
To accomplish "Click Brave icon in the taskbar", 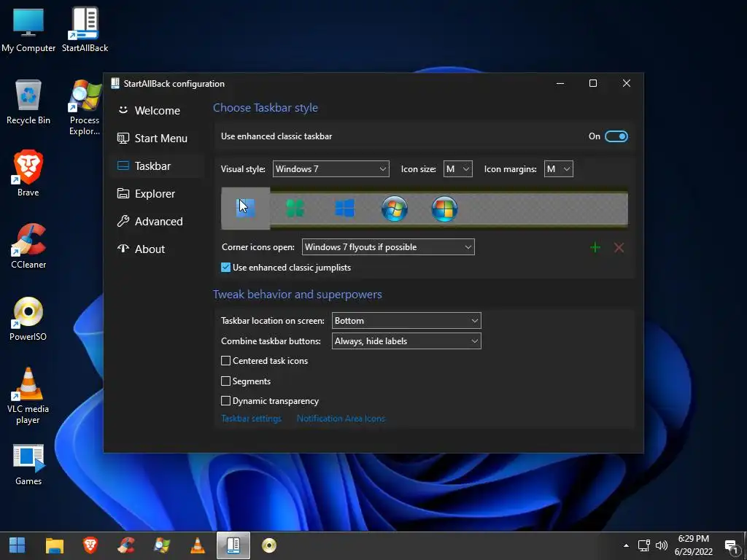I will coord(90,545).
